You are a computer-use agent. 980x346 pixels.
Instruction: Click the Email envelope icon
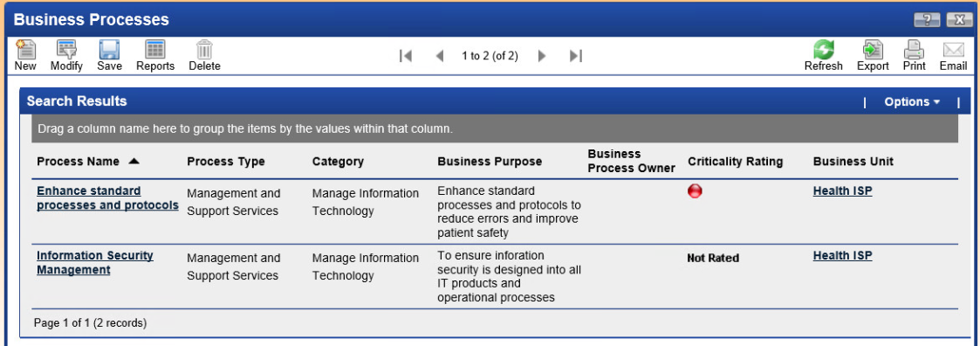[x=953, y=50]
